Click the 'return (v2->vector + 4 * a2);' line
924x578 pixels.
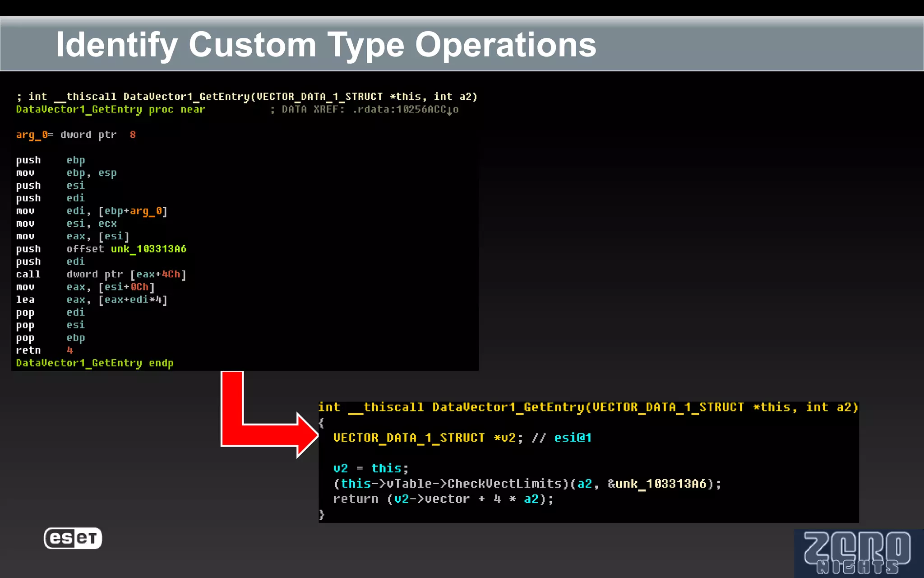tap(443, 499)
